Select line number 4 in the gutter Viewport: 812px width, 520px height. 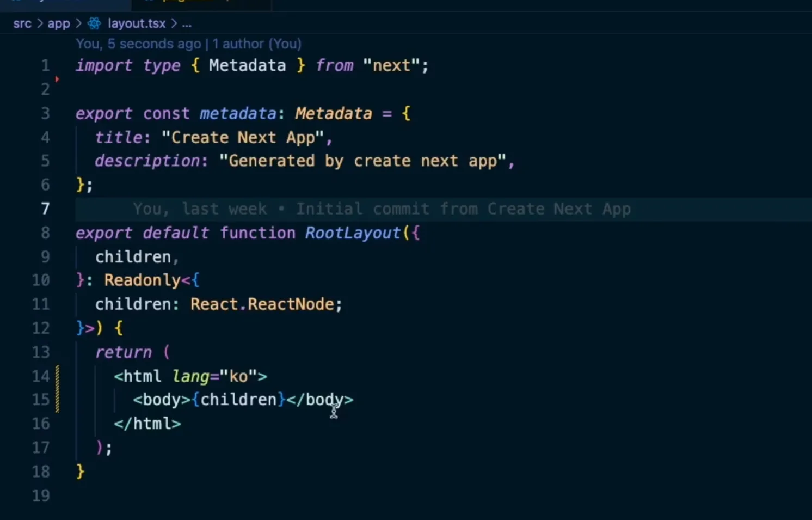click(45, 137)
